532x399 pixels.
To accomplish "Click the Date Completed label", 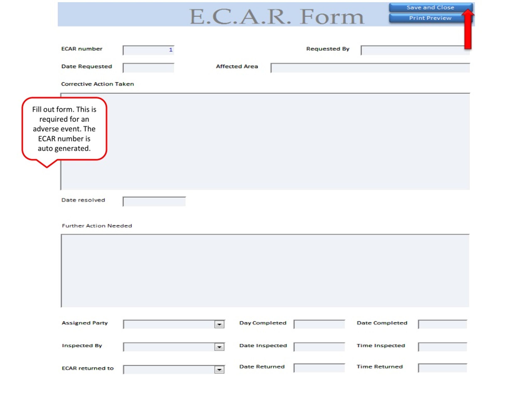I will pyautogui.click(x=382, y=323).
